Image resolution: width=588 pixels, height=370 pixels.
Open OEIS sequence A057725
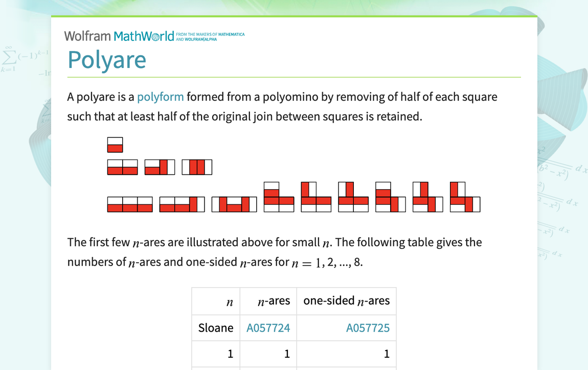pos(368,328)
